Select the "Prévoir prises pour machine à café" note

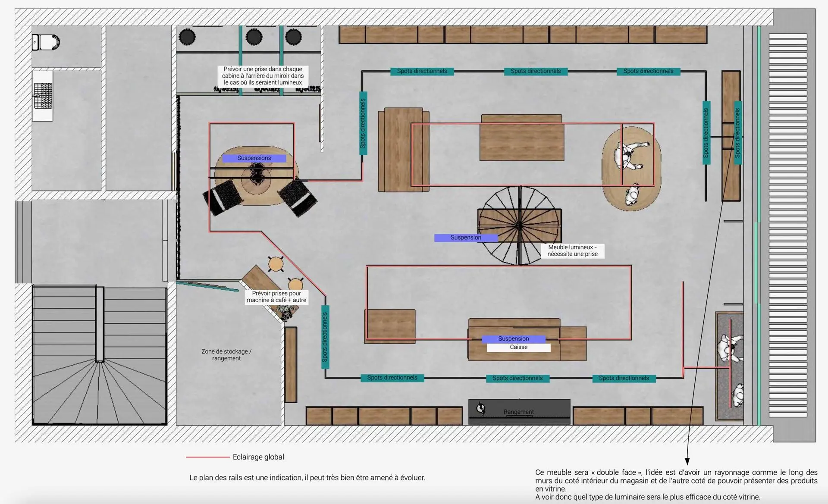point(276,297)
